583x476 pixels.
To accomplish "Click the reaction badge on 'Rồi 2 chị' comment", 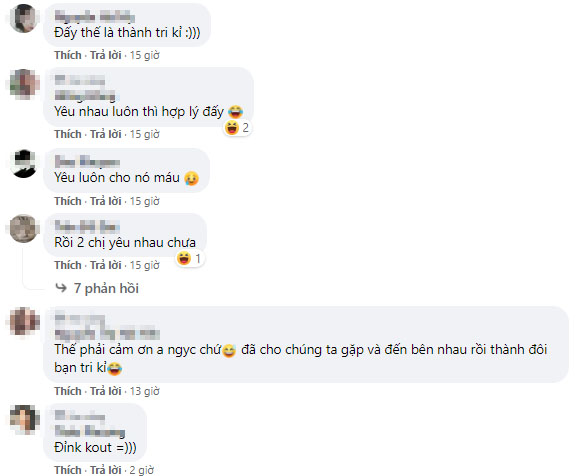I will 189,258.
